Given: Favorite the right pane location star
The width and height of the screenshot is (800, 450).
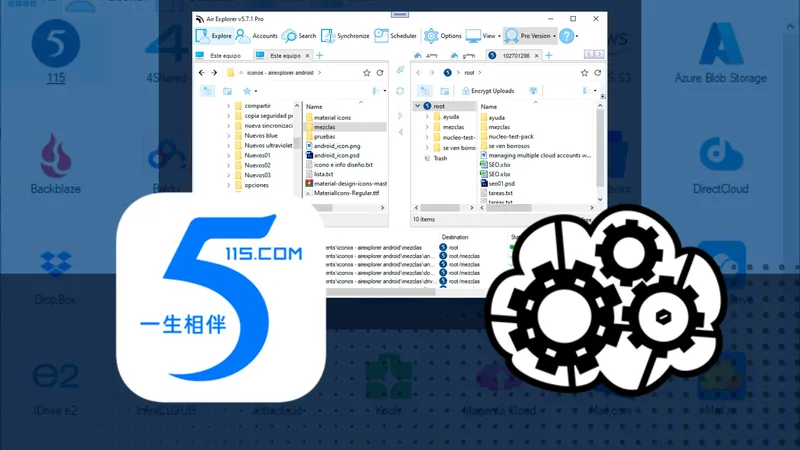Looking at the screenshot, I should [x=584, y=73].
